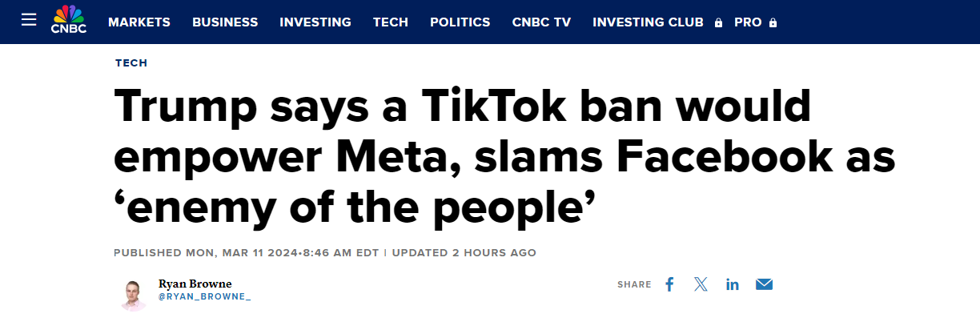Open the hamburger navigation menu

click(29, 20)
